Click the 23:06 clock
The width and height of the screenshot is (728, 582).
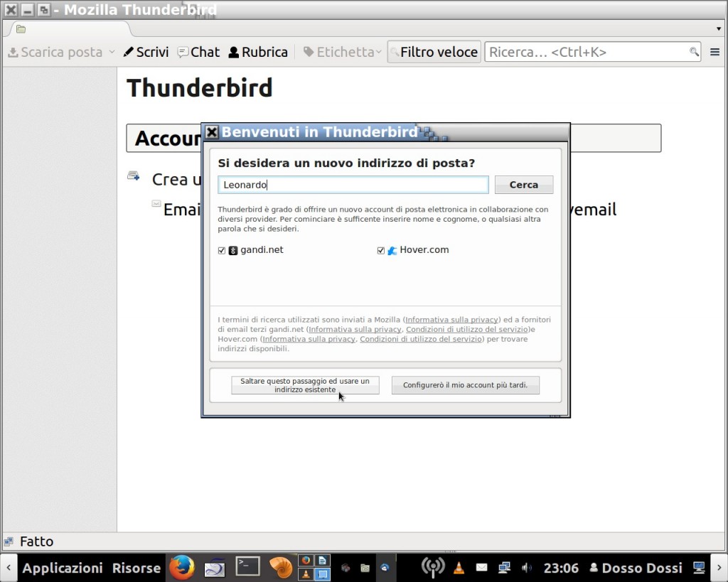[x=561, y=568]
